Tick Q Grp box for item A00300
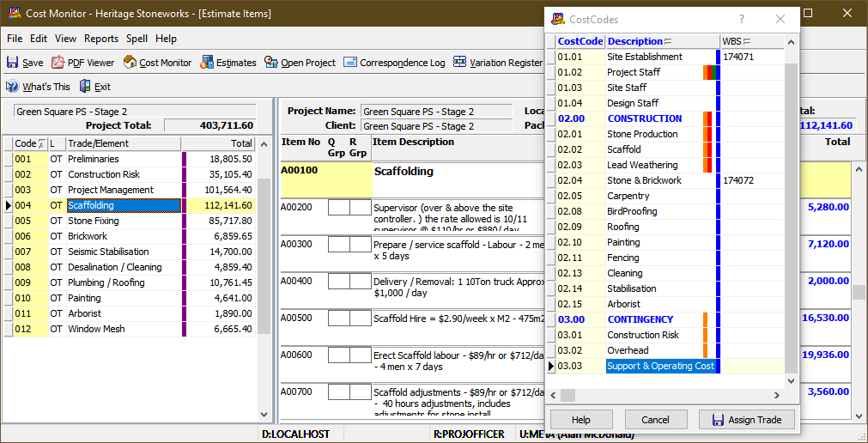 tap(339, 244)
